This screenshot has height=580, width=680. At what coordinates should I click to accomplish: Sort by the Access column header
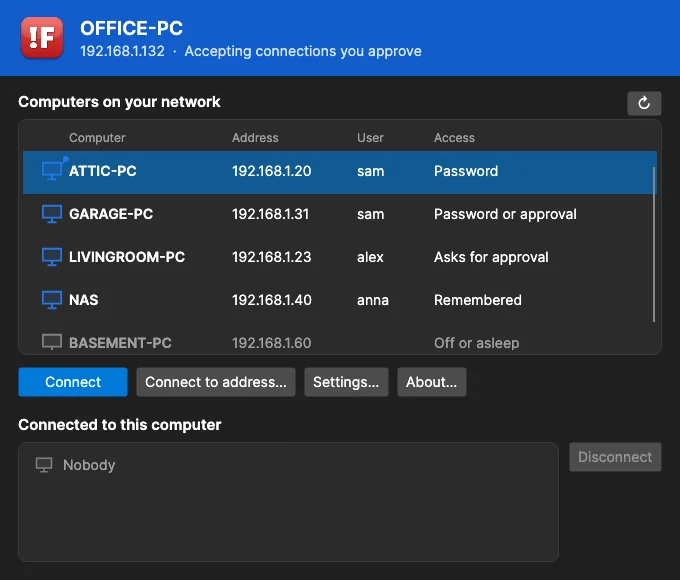[454, 138]
